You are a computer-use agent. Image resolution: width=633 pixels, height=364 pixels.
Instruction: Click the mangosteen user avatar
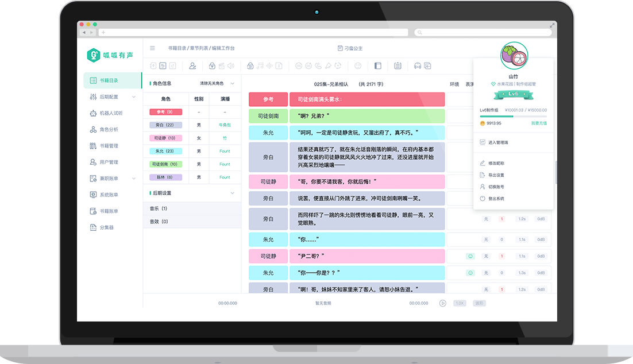pyautogui.click(x=514, y=56)
